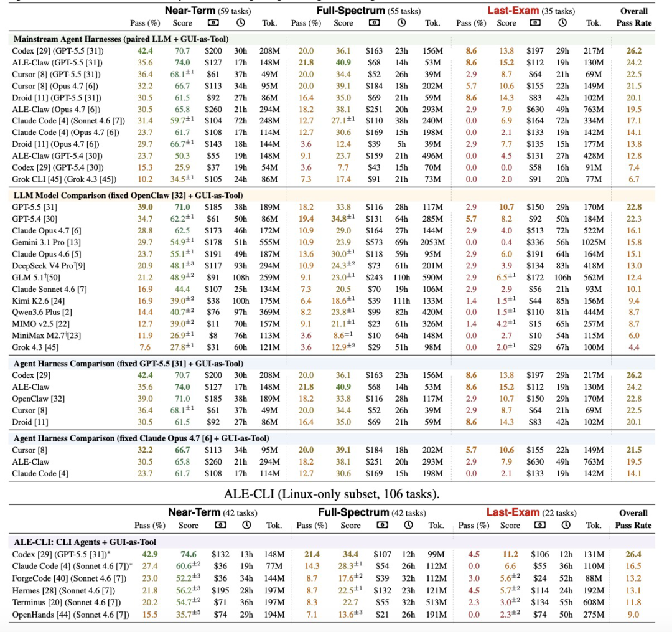Viewport: 672px width, 632px height.
Task: Click the clock icon under Last-Exam (22 tasks)
Action: (566, 525)
